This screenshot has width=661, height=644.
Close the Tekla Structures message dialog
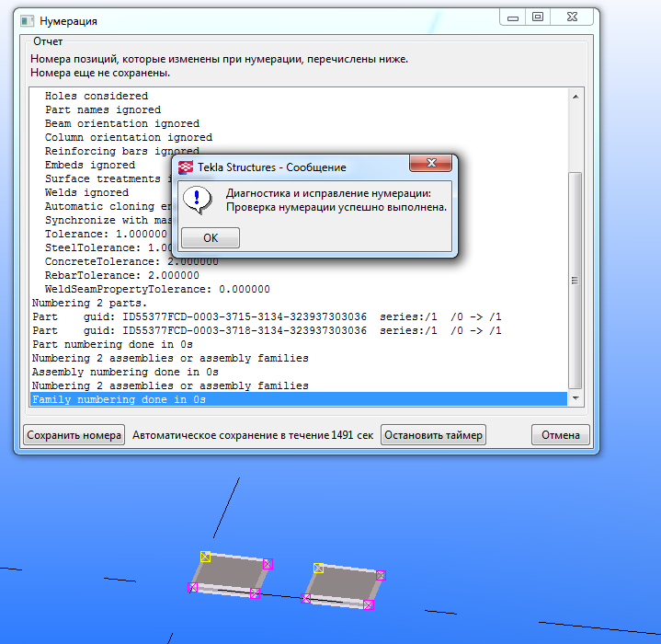point(430,163)
